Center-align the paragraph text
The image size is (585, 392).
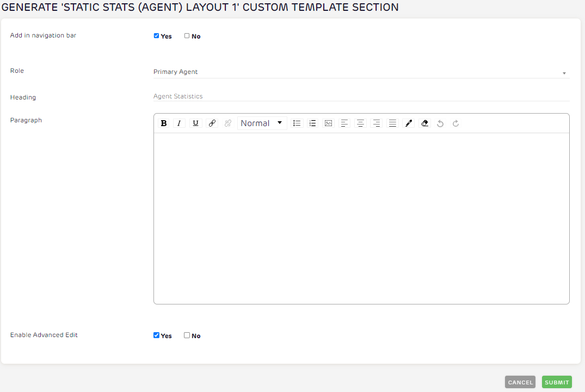point(360,123)
